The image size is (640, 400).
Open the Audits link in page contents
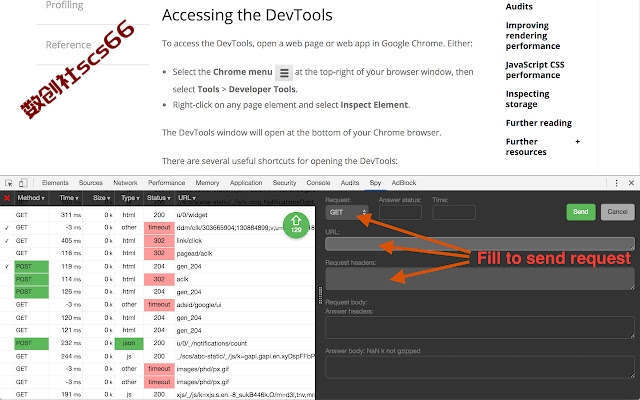pos(519,7)
